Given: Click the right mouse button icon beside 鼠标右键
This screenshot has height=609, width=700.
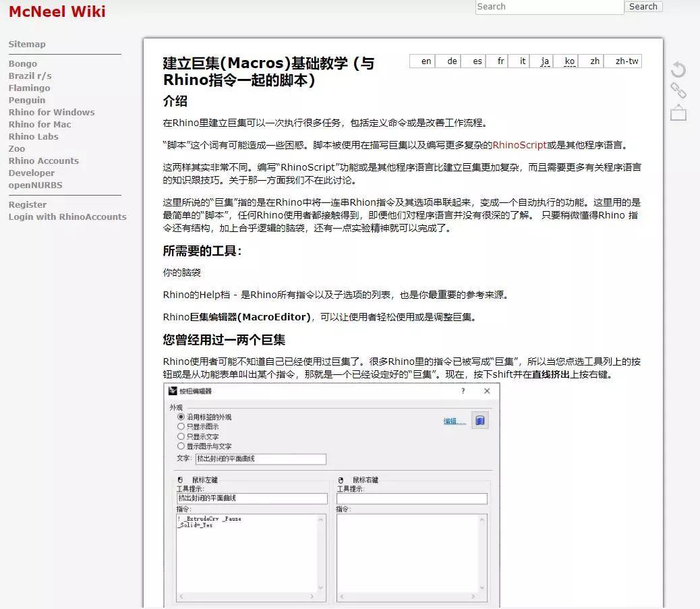Looking at the screenshot, I should coord(341,480).
